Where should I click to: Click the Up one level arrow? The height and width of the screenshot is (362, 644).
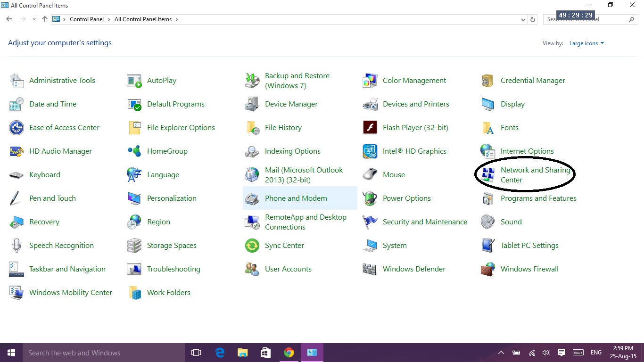[x=45, y=19]
